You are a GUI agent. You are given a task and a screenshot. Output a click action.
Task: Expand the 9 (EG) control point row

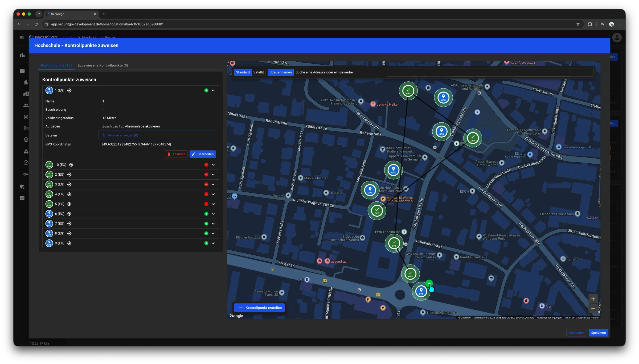tap(213, 243)
